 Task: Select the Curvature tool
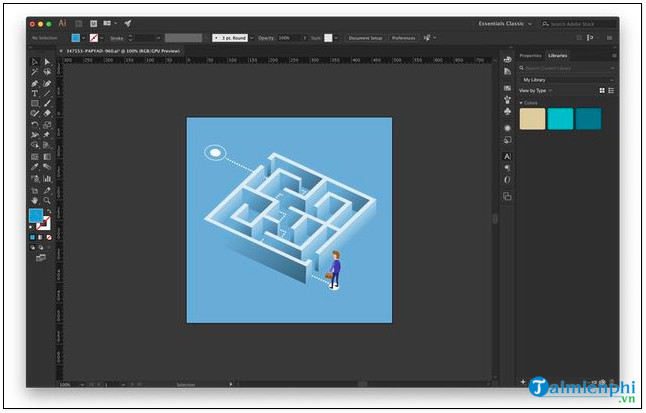pos(47,83)
